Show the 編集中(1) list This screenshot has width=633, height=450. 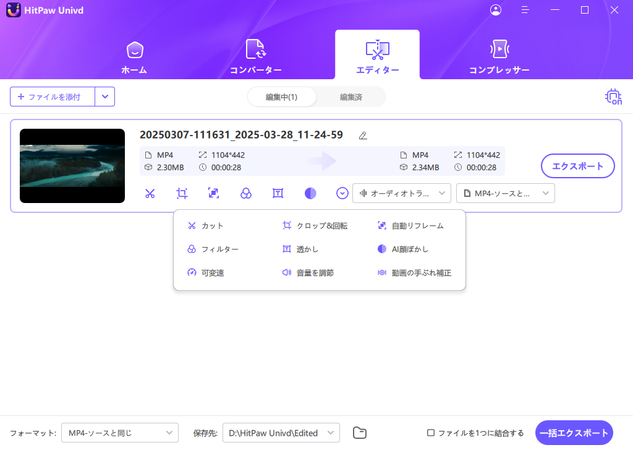click(x=281, y=97)
